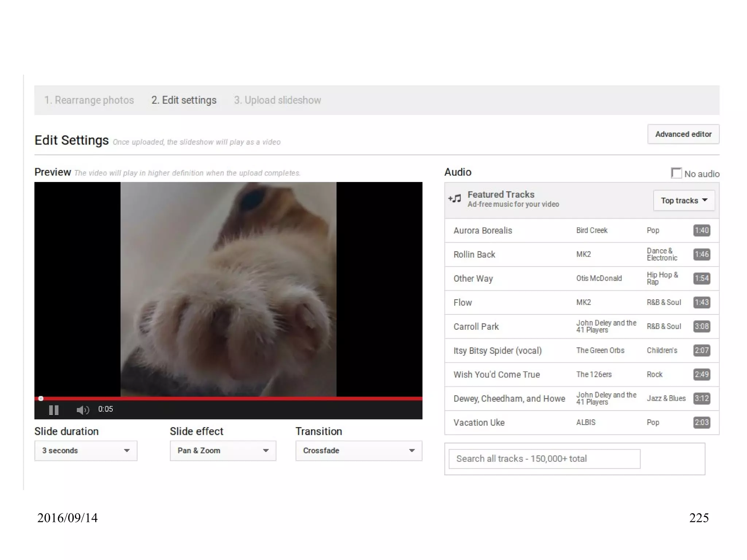
Task: Open the Transition Crossfade dropdown
Action: [x=359, y=451]
